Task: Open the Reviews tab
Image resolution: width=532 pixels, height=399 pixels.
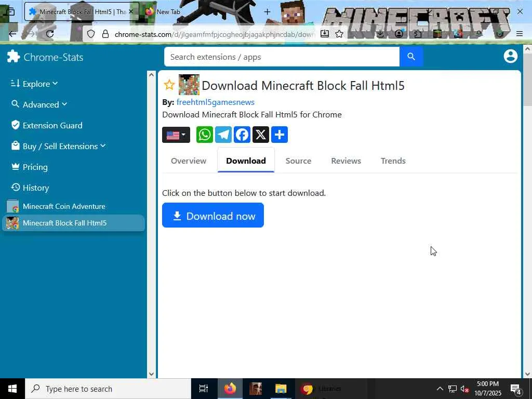Action: click(x=345, y=161)
